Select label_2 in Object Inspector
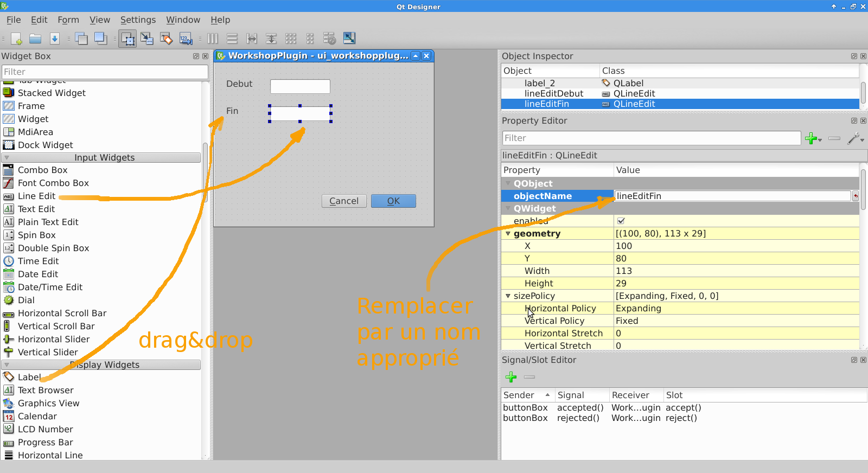Image resolution: width=868 pixels, height=473 pixels. pos(680,84)
